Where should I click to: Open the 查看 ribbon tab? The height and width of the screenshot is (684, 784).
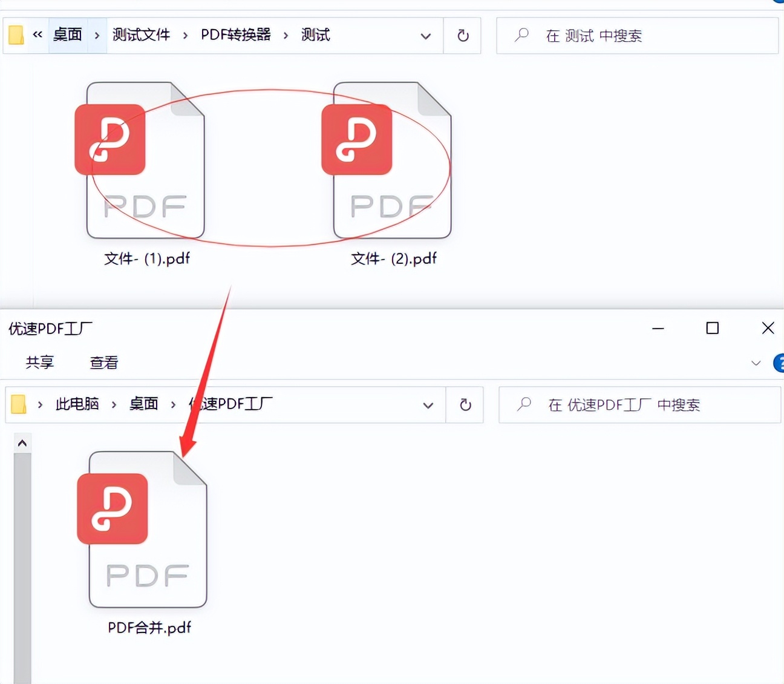pyautogui.click(x=103, y=363)
